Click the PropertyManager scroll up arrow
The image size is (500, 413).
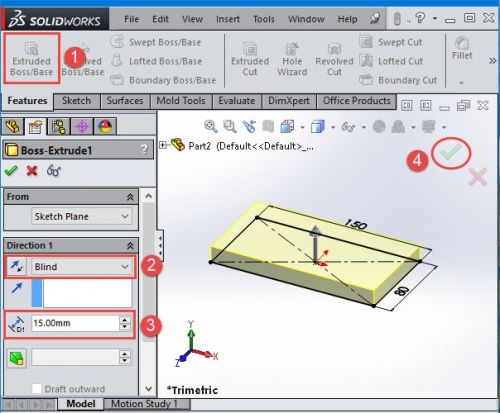148,196
